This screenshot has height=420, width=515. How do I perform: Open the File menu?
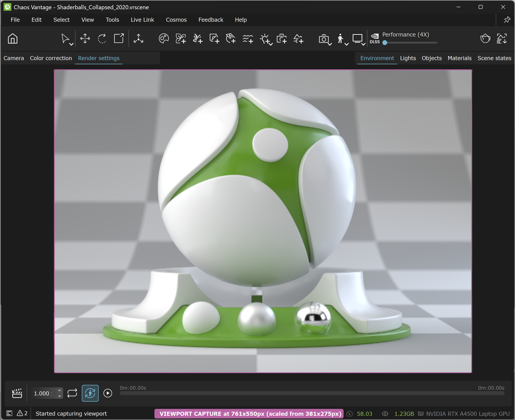[15, 20]
